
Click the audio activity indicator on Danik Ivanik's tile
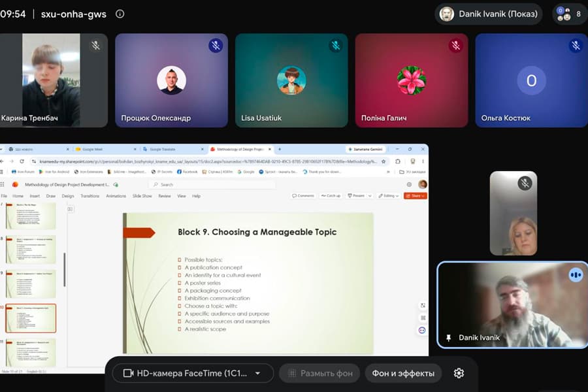pyautogui.click(x=576, y=275)
